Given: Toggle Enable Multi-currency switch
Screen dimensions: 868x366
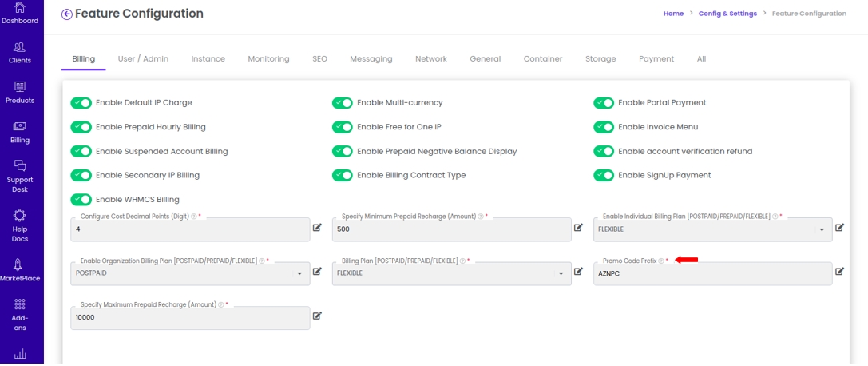Looking at the screenshot, I should [342, 103].
